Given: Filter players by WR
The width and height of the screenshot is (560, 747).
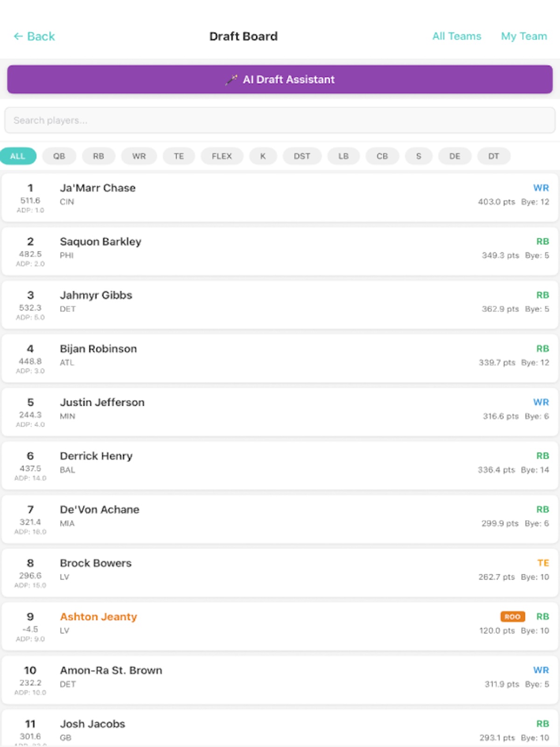Looking at the screenshot, I should (139, 156).
